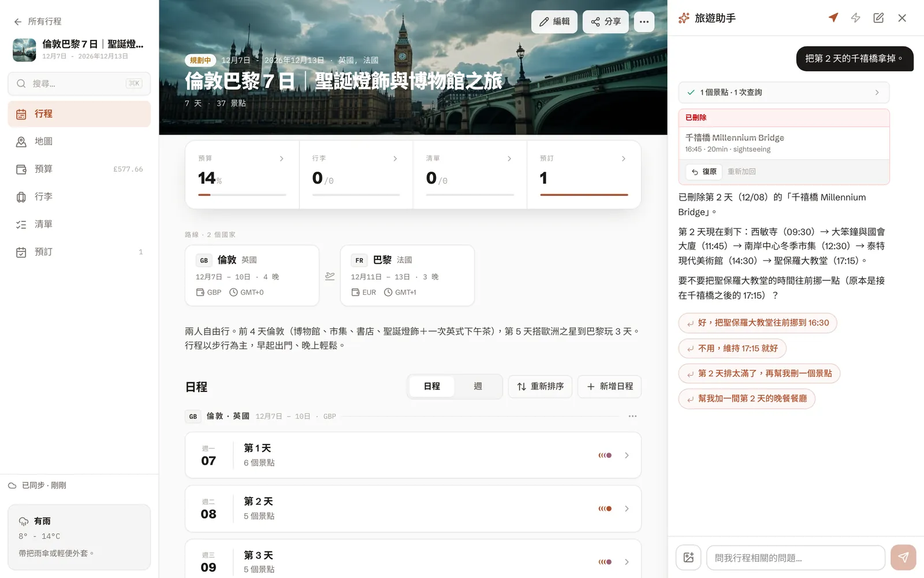Viewport: 924px width, 578px height.
Task: Select the 巴黎 法國 route card
Action: pos(407,276)
